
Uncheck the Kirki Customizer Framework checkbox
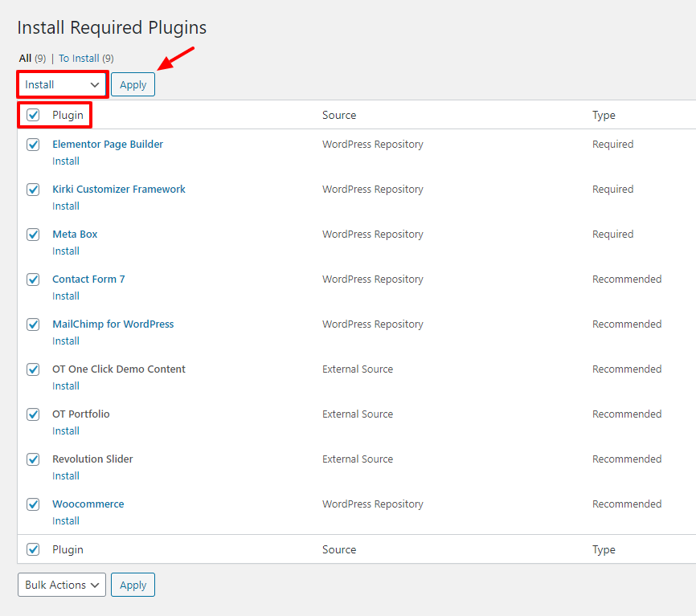point(33,190)
